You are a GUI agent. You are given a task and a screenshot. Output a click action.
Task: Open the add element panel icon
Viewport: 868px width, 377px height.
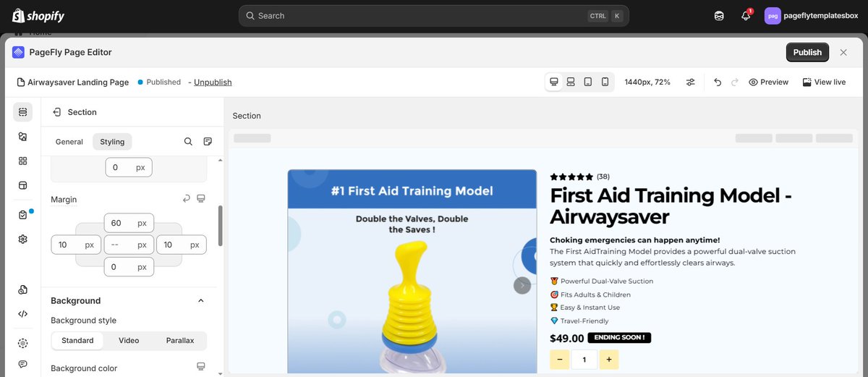click(22, 136)
